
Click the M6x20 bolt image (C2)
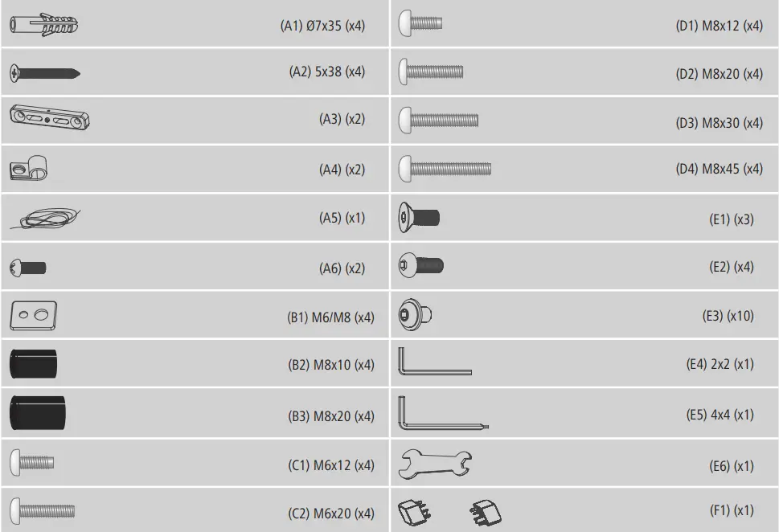43,510
